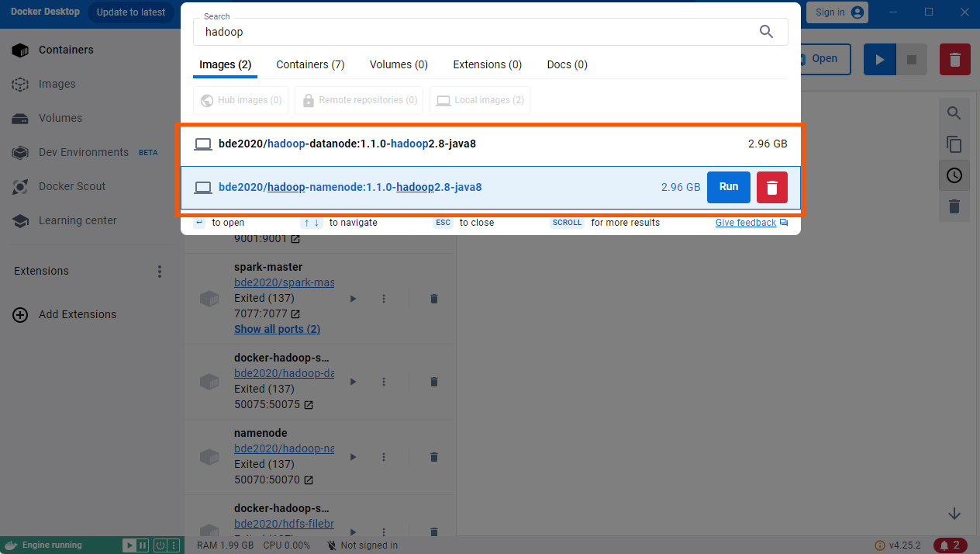The width and height of the screenshot is (980, 554).
Task: Run the hadoop-namenode image
Action: [x=729, y=187]
